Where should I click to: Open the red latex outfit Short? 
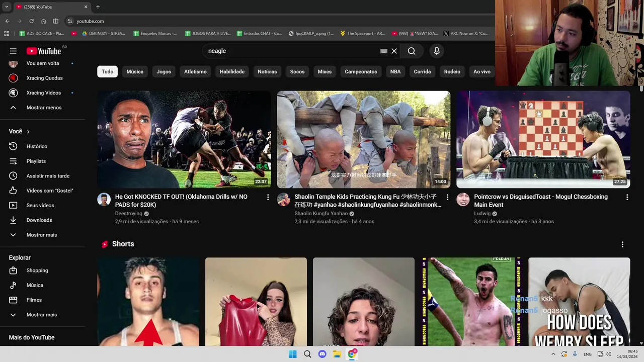coord(256,302)
